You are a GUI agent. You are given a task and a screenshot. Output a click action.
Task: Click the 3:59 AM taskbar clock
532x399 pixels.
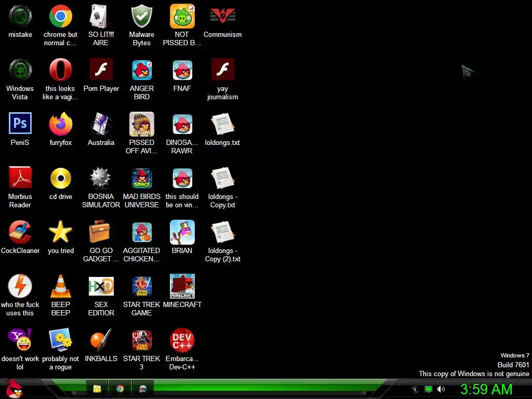[x=486, y=390]
